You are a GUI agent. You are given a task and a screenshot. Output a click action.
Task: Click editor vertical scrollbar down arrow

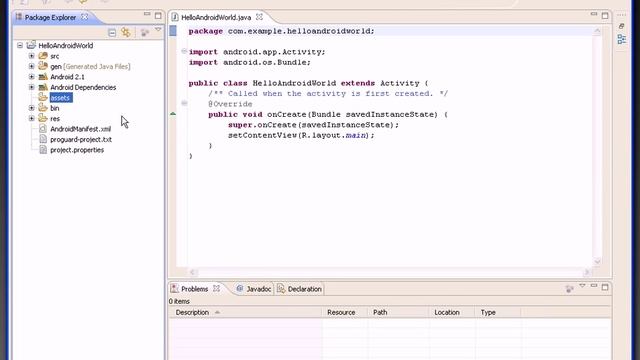[597, 262]
